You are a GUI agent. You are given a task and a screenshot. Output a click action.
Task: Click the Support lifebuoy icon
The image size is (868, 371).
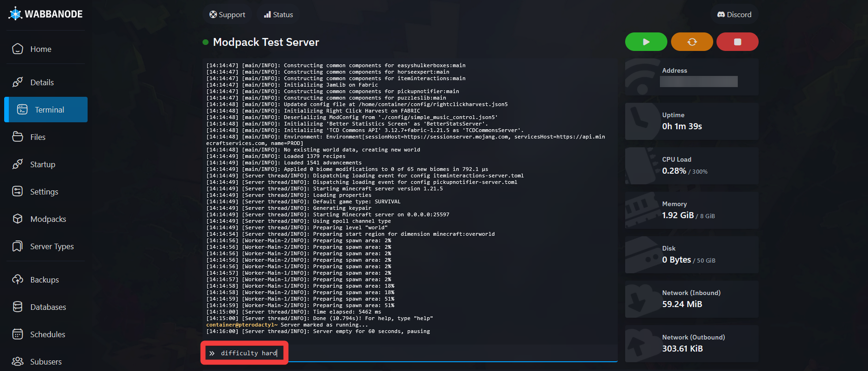pos(213,14)
